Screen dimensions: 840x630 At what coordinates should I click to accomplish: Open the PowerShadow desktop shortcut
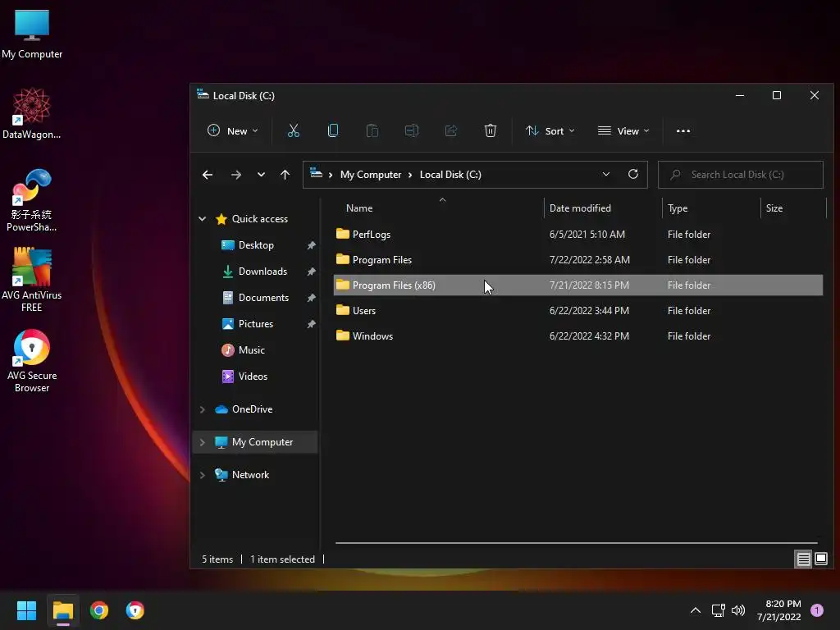pyautogui.click(x=32, y=200)
